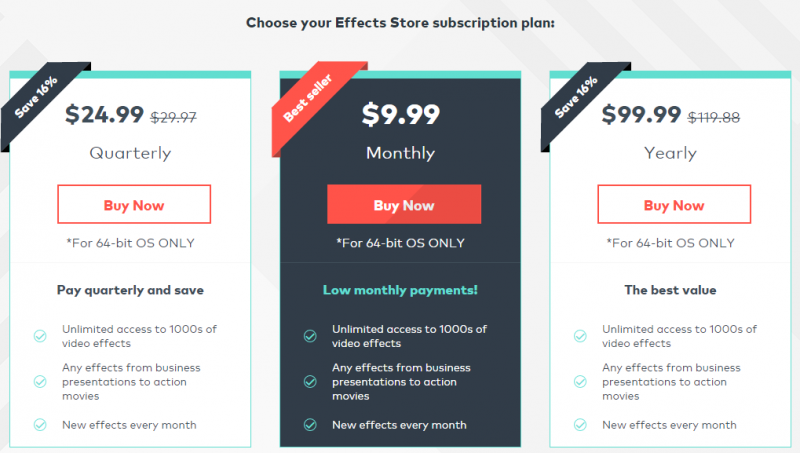
Task: Click the Yearly checkmark beside New effects
Action: click(580, 424)
